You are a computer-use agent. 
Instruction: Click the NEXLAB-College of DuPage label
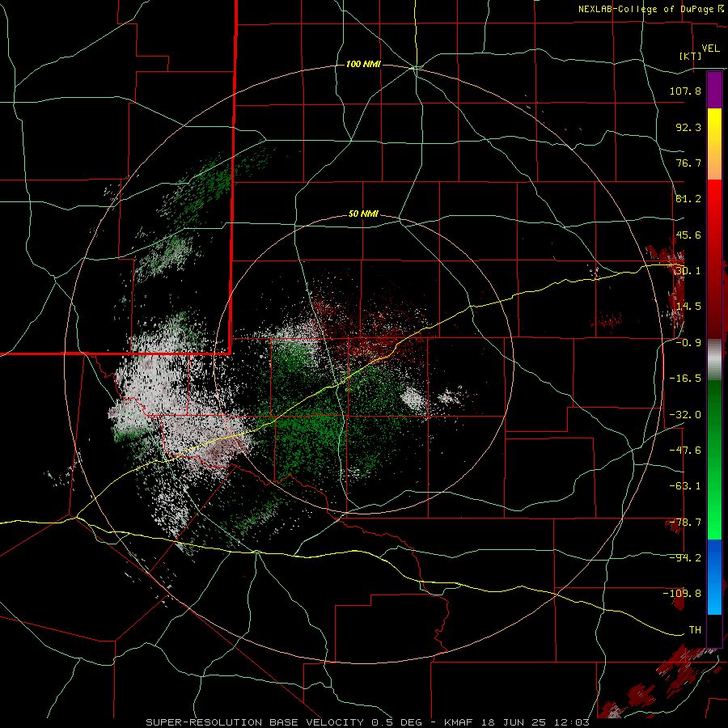pos(645,9)
